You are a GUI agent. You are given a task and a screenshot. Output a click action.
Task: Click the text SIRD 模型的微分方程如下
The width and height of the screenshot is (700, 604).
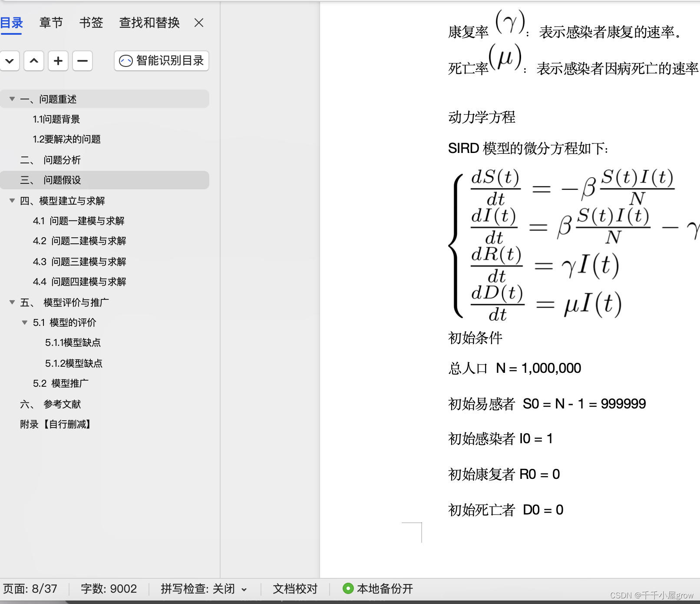528,149
